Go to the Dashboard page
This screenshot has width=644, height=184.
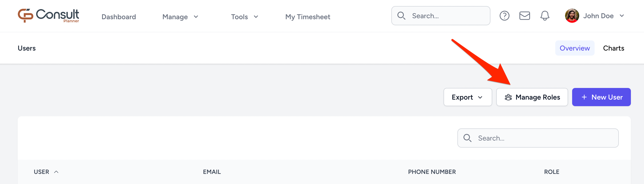pyautogui.click(x=119, y=17)
